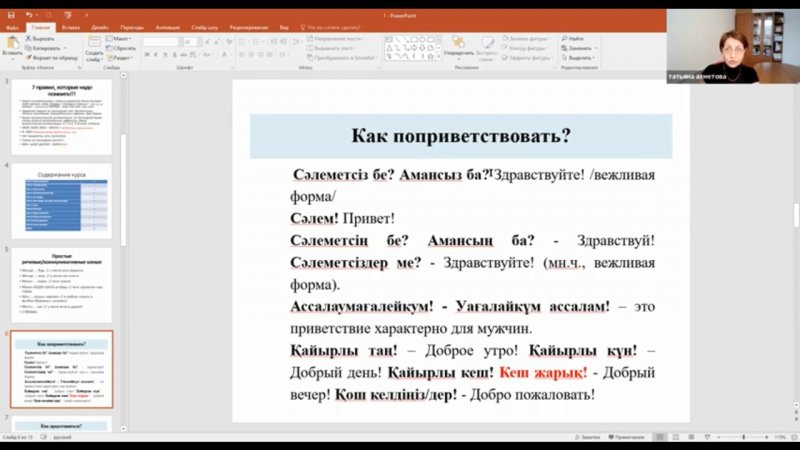Switch to Transitions (Переходы) tab
Screen dimensions: 800x450
click(x=132, y=28)
